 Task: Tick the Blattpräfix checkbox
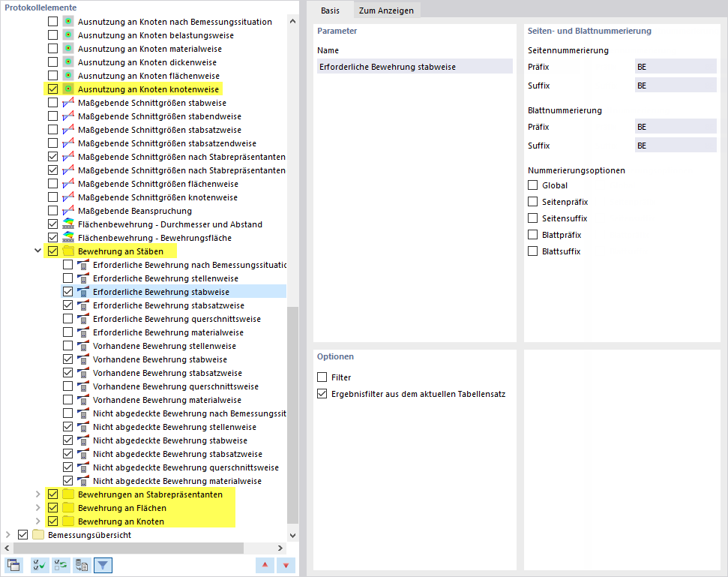pyautogui.click(x=532, y=235)
